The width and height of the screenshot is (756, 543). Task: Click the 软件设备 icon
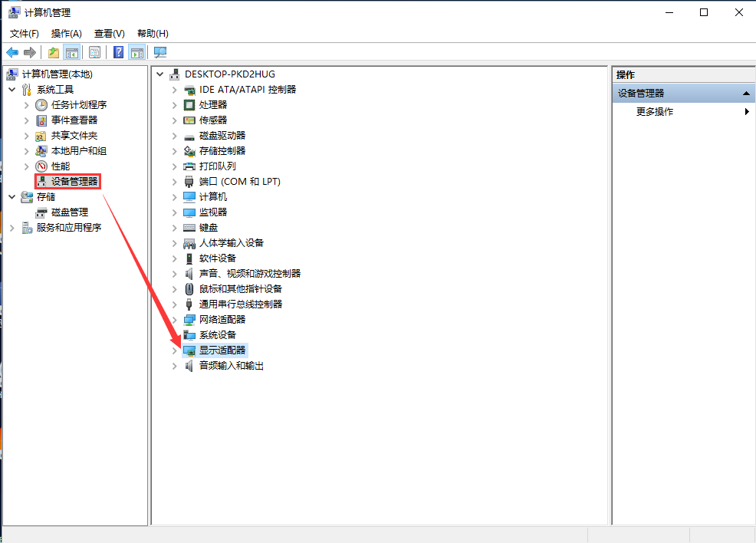click(189, 258)
